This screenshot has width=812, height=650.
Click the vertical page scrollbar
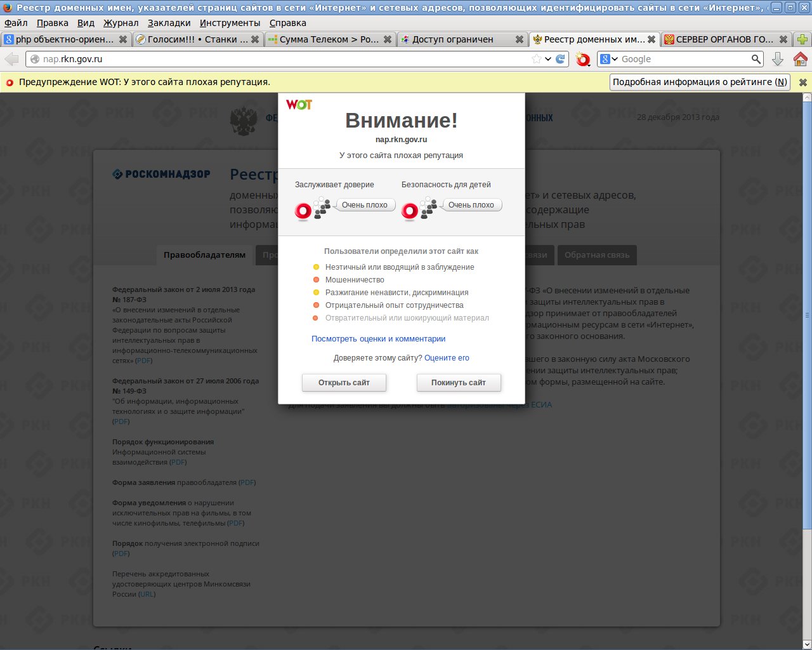[807, 314]
